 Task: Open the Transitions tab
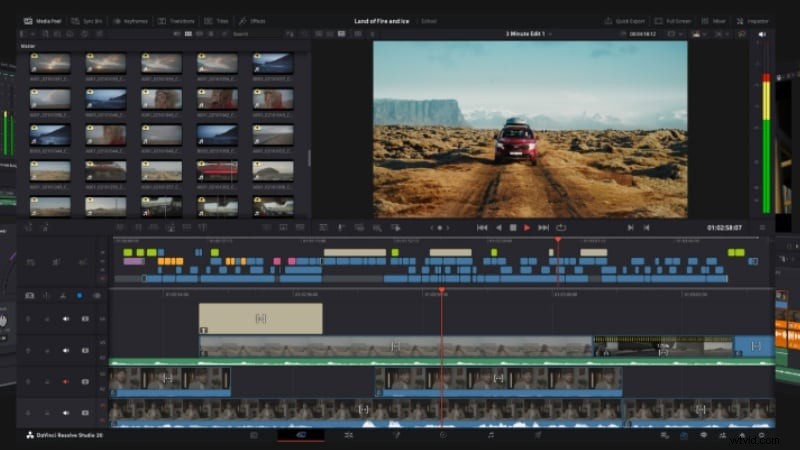pos(176,21)
